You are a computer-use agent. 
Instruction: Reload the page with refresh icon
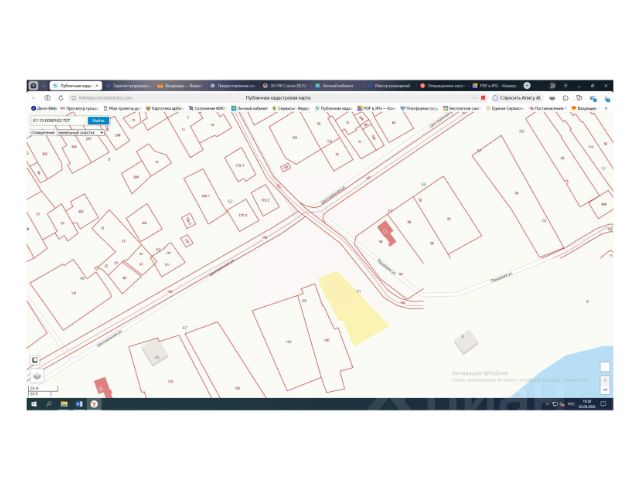click(61, 98)
